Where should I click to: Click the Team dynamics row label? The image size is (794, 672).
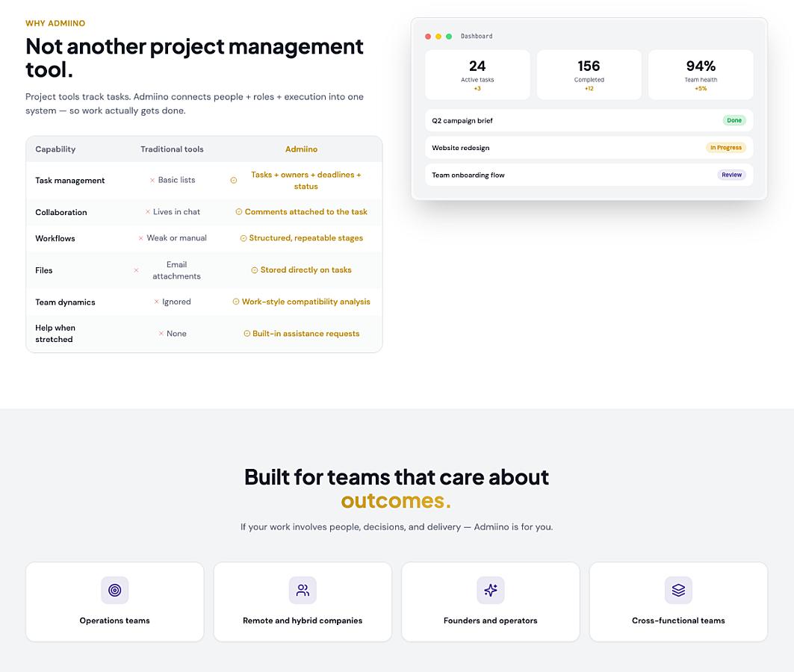pos(65,302)
